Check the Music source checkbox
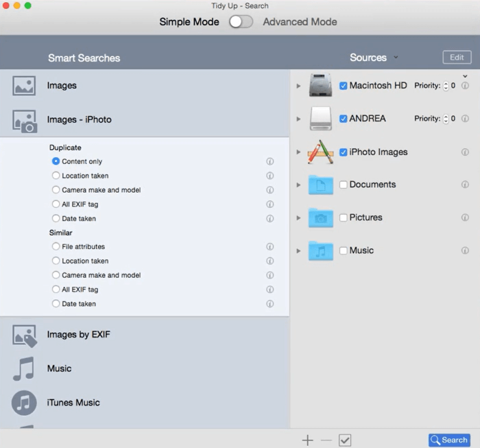This screenshot has height=448, width=480. tap(343, 251)
